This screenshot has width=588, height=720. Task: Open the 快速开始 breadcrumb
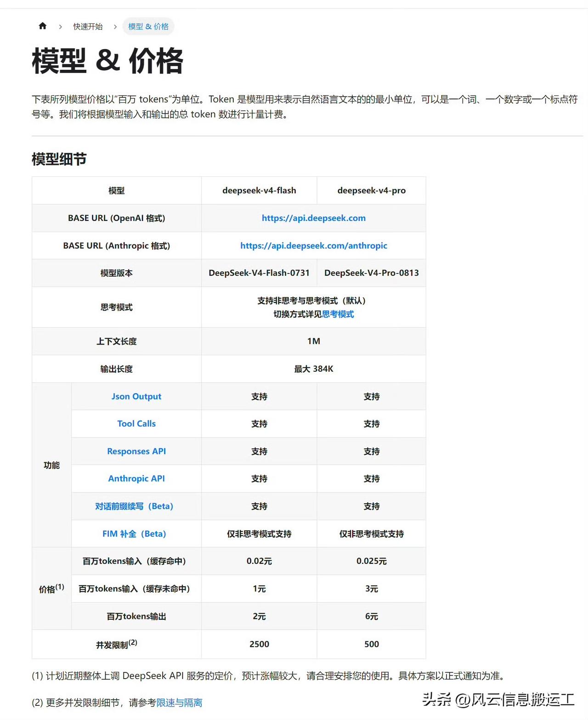pos(88,27)
